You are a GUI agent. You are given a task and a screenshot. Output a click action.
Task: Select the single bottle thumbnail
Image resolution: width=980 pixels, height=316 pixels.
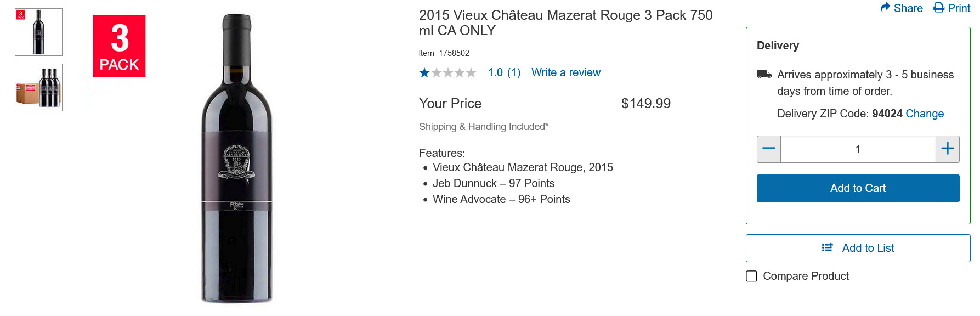click(x=38, y=32)
